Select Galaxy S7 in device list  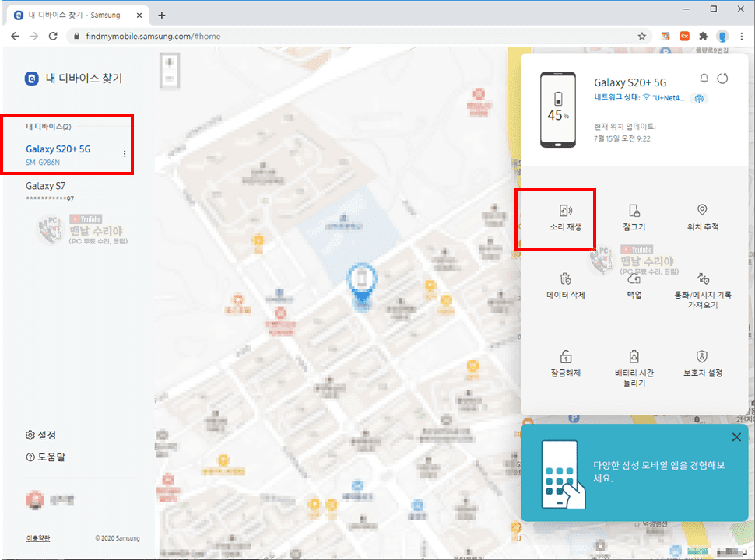point(50,191)
